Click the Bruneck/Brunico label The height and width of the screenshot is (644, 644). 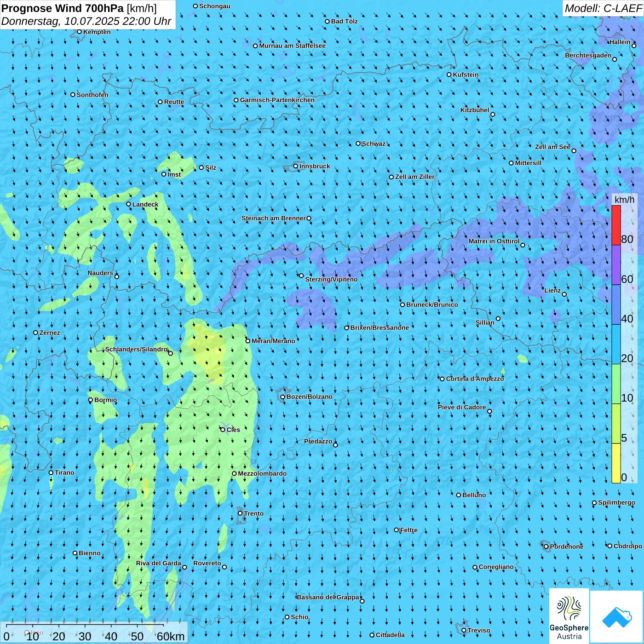(432, 305)
